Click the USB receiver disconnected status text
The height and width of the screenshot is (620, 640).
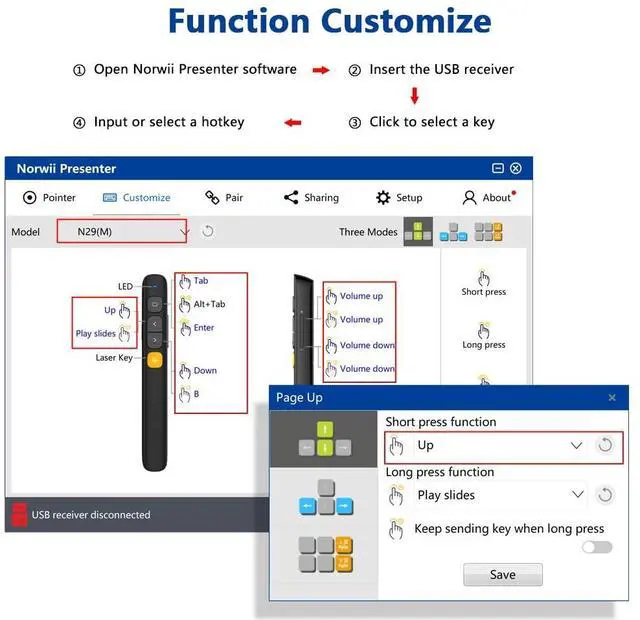point(91,515)
